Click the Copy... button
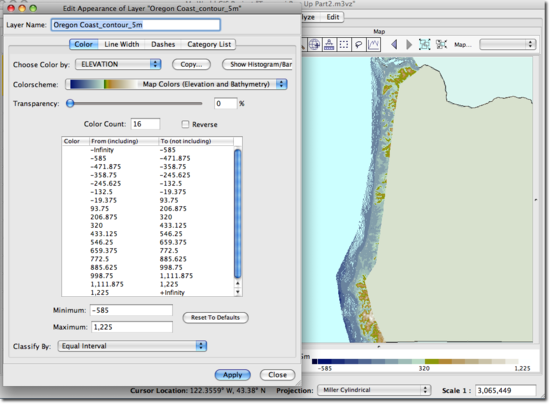The width and height of the screenshot is (550, 404). point(191,64)
